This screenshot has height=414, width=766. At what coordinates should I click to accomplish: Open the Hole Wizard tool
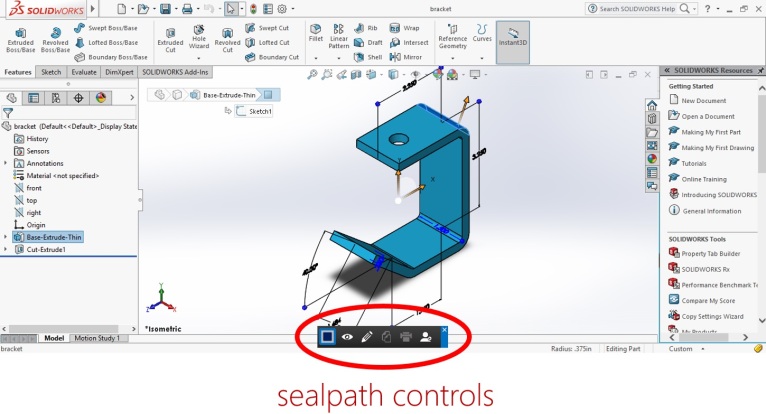click(199, 37)
